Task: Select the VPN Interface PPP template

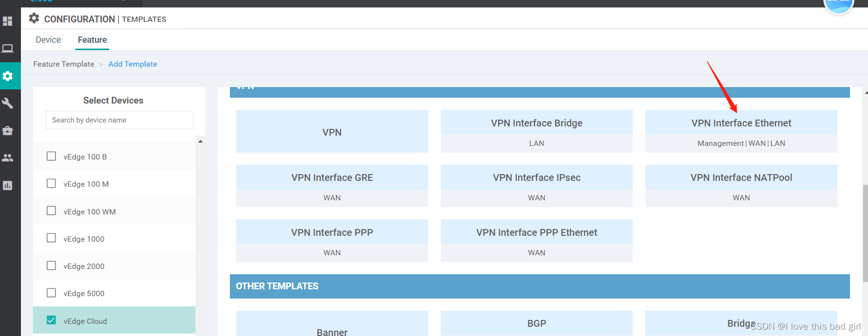Action: click(332, 241)
